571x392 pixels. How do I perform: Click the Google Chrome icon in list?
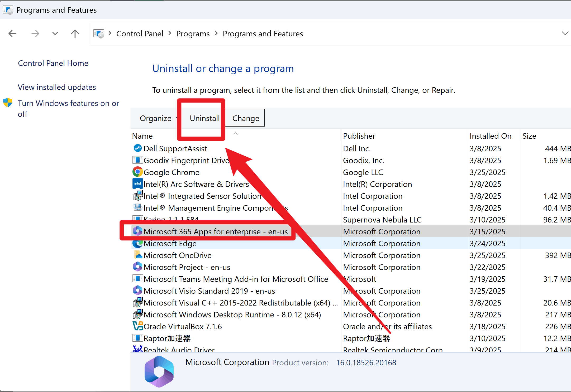137,172
